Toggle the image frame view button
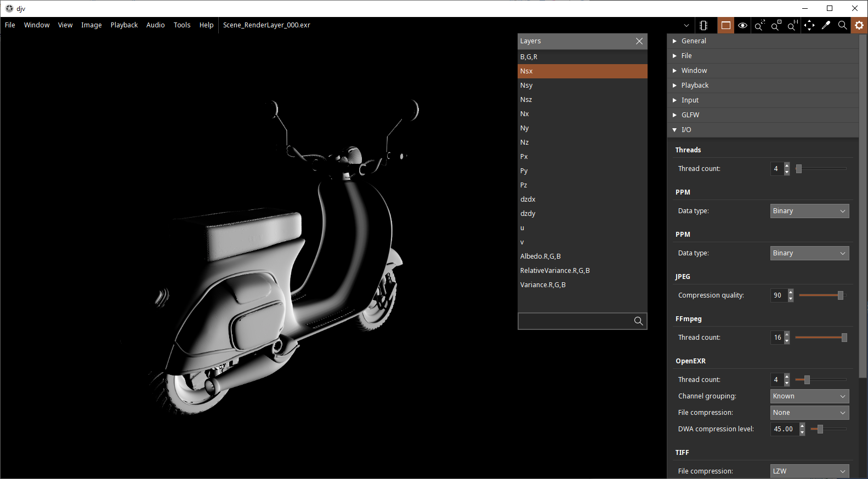The height and width of the screenshot is (479, 868). click(x=726, y=25)
